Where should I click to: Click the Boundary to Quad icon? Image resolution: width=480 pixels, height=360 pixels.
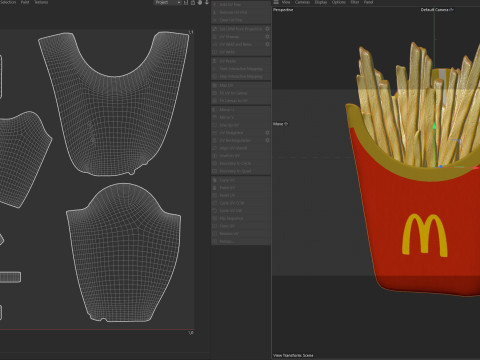coord(215,171)
